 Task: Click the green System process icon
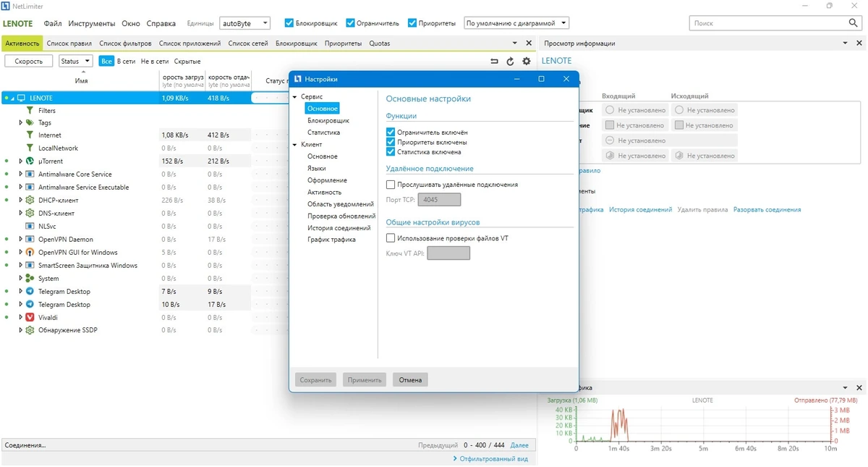(30, 278)
